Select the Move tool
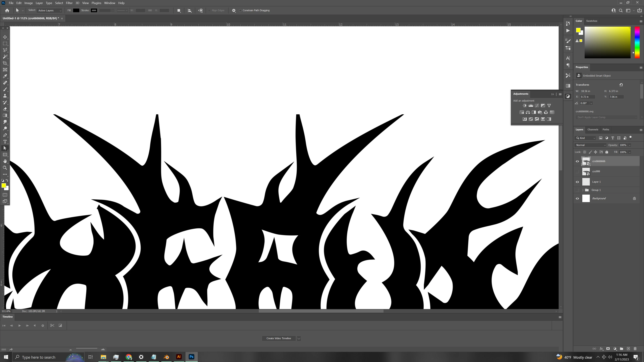This screenshot has width=644, height=362. pyautogui.click(x=5, y=37)
